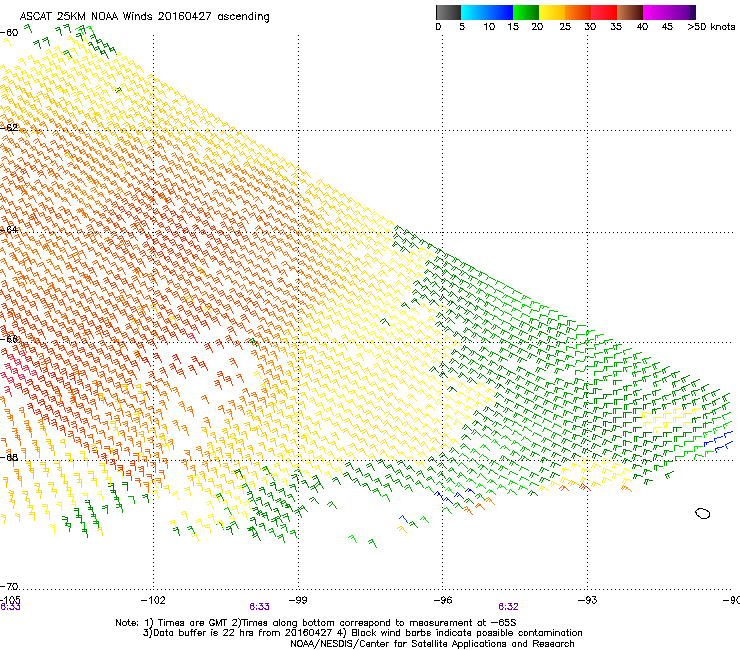Viewport: 740px width, 650px height.
Task: Click the 'Data buffer is 22 hrs' note line
Action: [x=362, y=633]
